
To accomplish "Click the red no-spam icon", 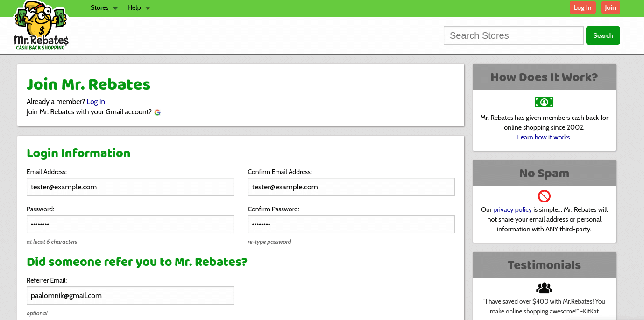I will 544,195.
